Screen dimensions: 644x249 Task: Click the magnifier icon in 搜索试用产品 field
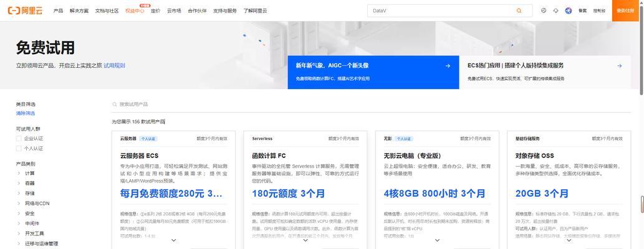(x=115, y=104)
